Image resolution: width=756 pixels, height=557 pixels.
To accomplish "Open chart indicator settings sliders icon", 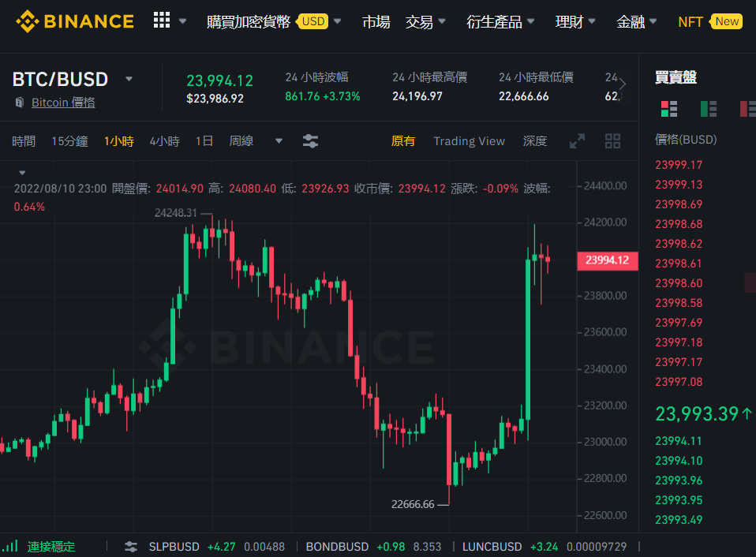I will click(310, 141).
